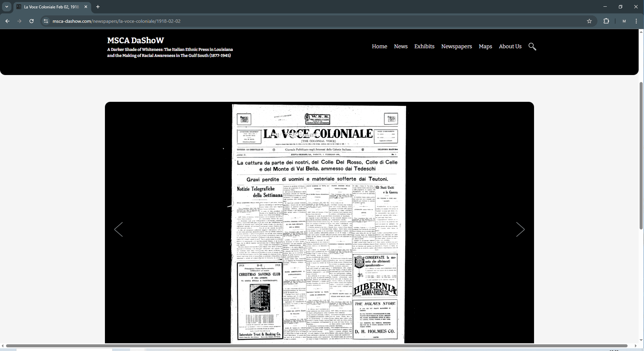Open the Chrome three-dot menu
The image size is (644, 351).
tap(636, 21)
